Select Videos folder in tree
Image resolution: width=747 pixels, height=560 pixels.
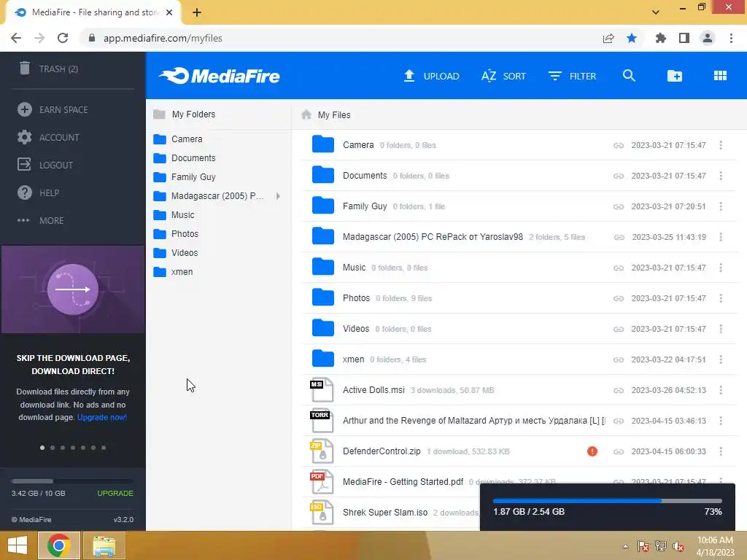click(x=176, y=253)
